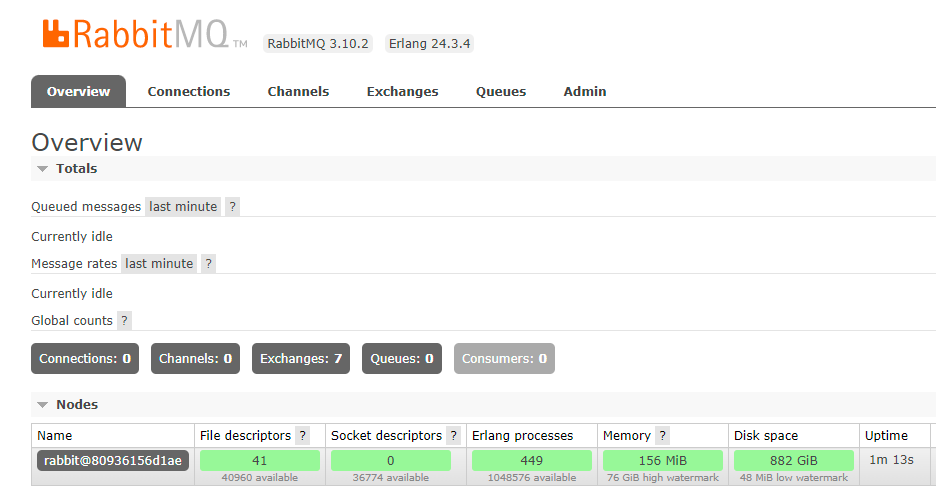Click the Erlang 24.3.4 version label
Viewport: 936px width, 490px height.
pos(429,44)
